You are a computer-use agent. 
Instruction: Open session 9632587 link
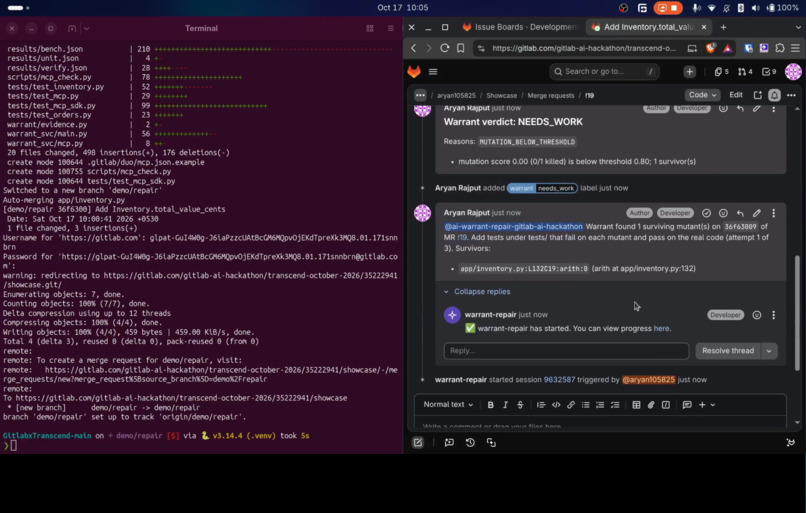559,380
